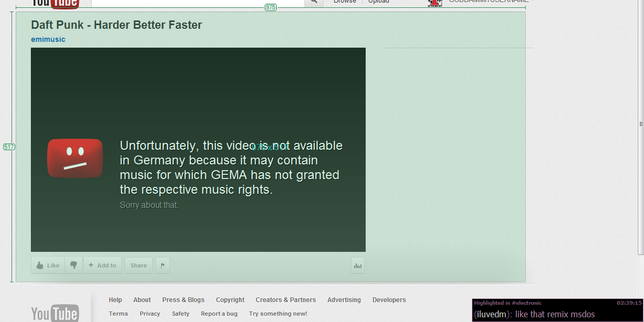Screen dimensions: 644x322
Task: Click the red sad-face error icon in the player
Action: (x=75, y=158)
